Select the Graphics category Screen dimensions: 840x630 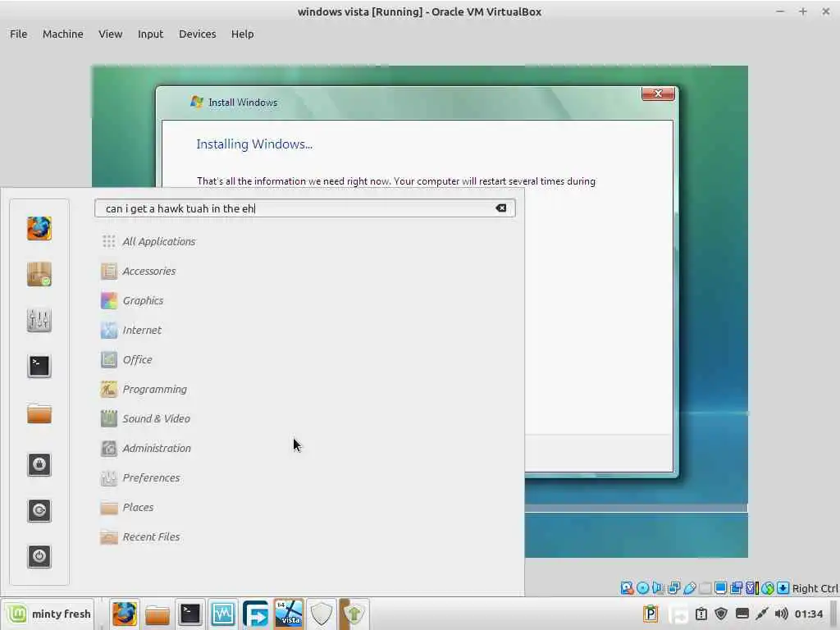tap(132, 300)
